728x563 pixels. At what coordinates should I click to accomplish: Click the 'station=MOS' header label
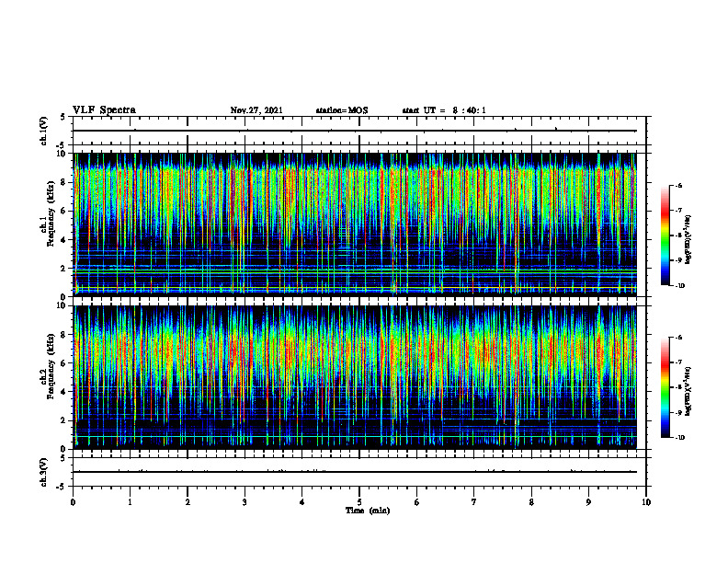342,110
